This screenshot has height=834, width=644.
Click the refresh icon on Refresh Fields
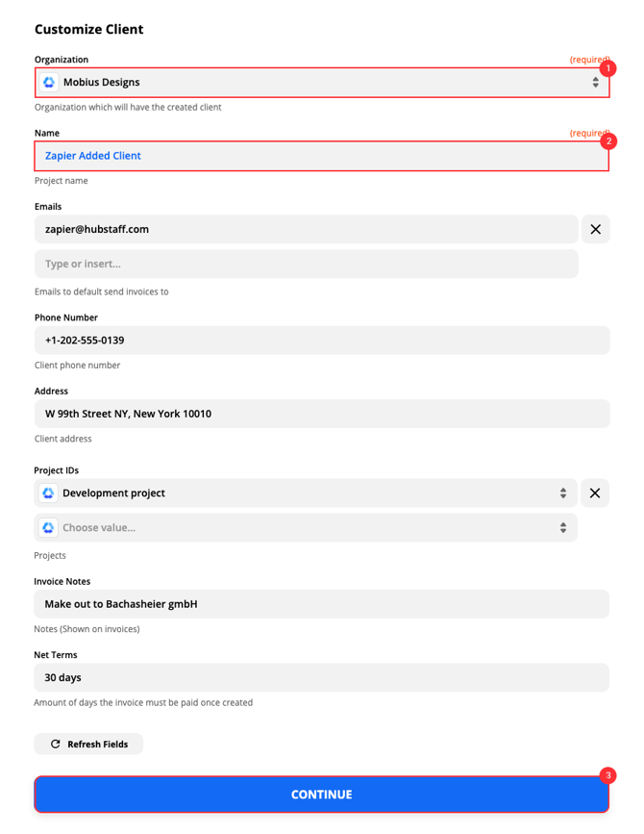tap(56, 745)
